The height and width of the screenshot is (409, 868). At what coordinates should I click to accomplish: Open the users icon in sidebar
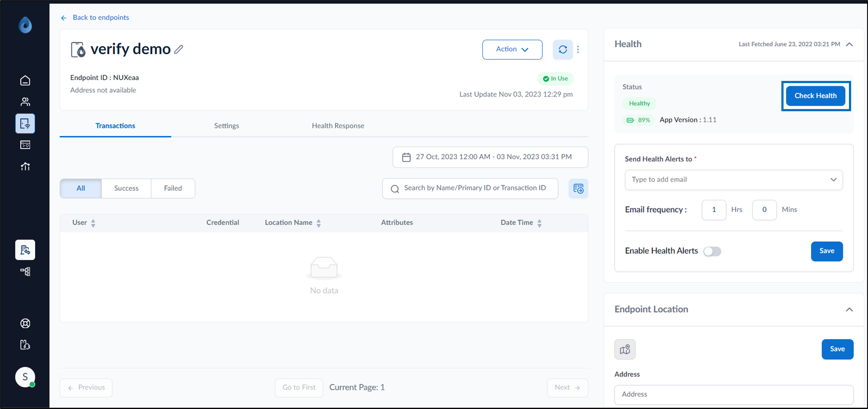(x=25, y=102)
